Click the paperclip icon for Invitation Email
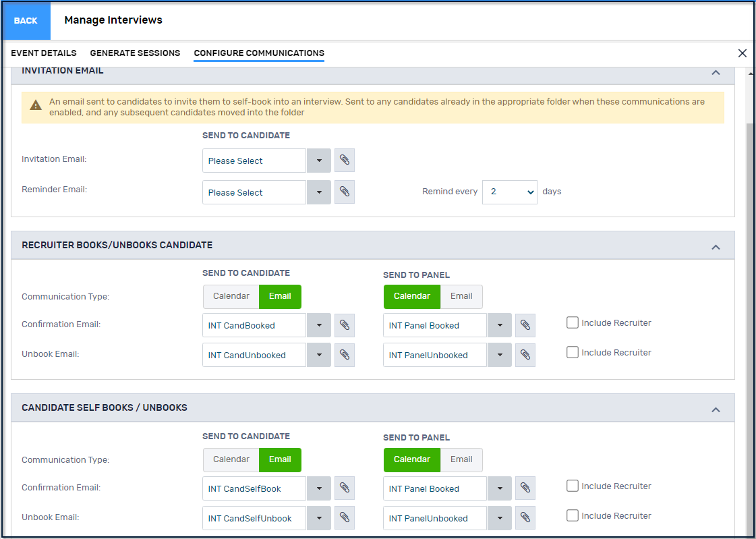This screenshot has height=539, width=756. [344, 161]
